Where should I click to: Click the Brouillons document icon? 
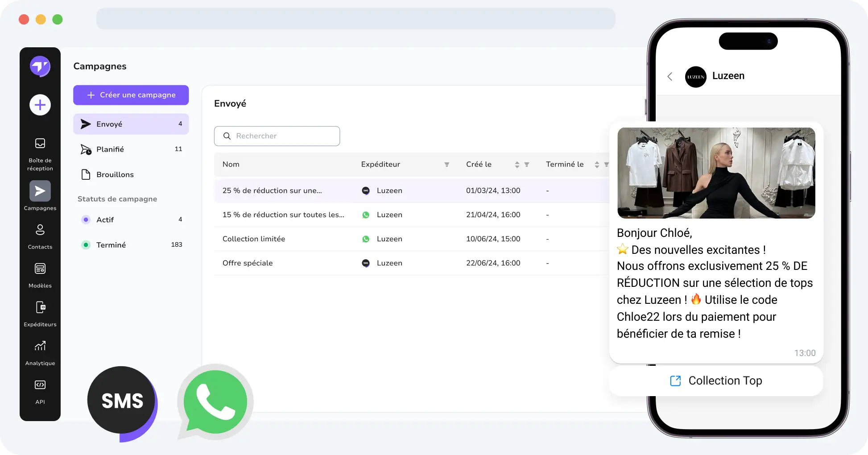point(86,174)
